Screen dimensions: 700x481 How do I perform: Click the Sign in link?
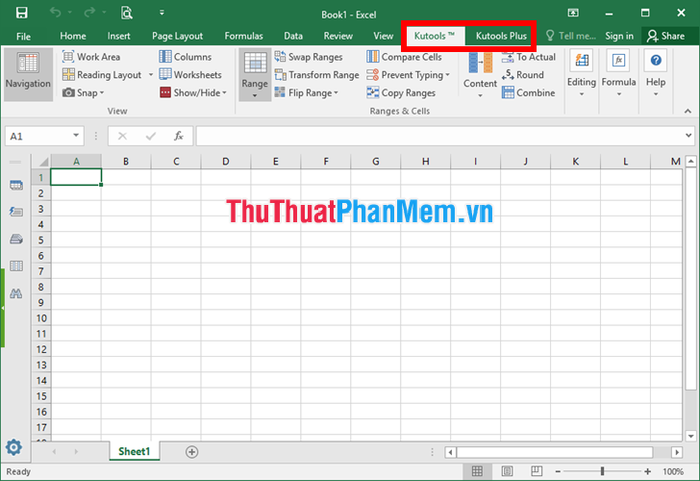619,36
